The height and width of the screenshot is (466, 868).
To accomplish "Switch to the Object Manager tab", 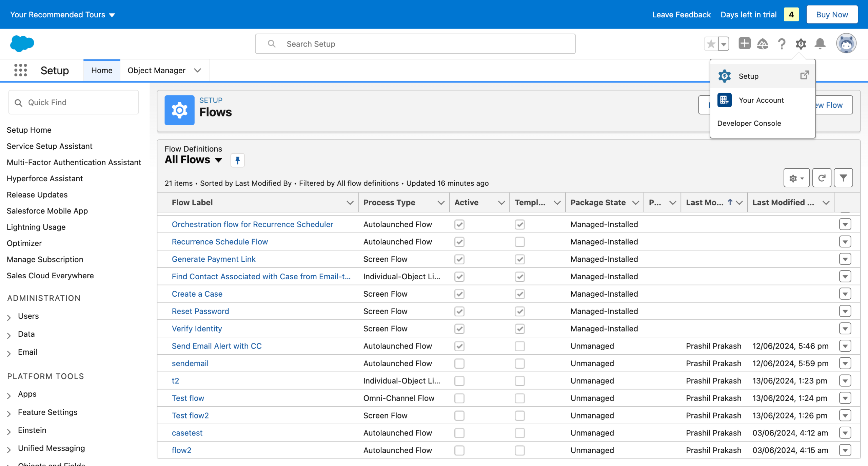I will [x=156, y=70].
